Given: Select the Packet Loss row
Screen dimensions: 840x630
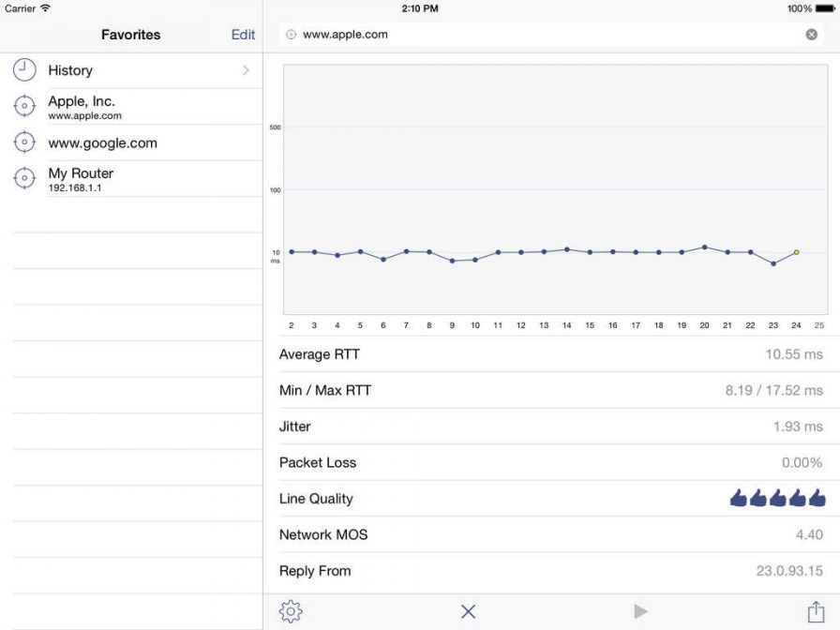Looking at the screenshot, I should point(553,462).
